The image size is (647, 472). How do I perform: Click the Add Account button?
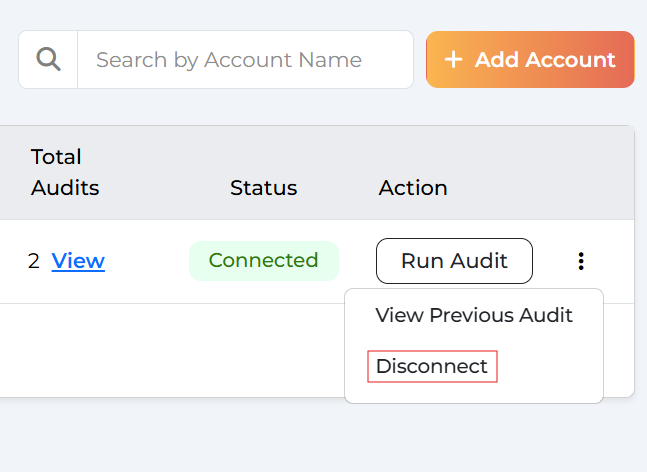click(530, 59)
